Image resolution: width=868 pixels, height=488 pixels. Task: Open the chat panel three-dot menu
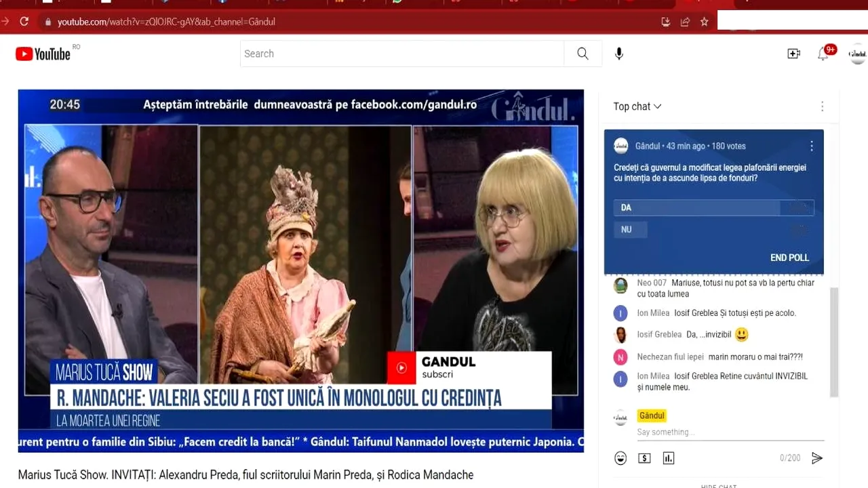point(822,106)
